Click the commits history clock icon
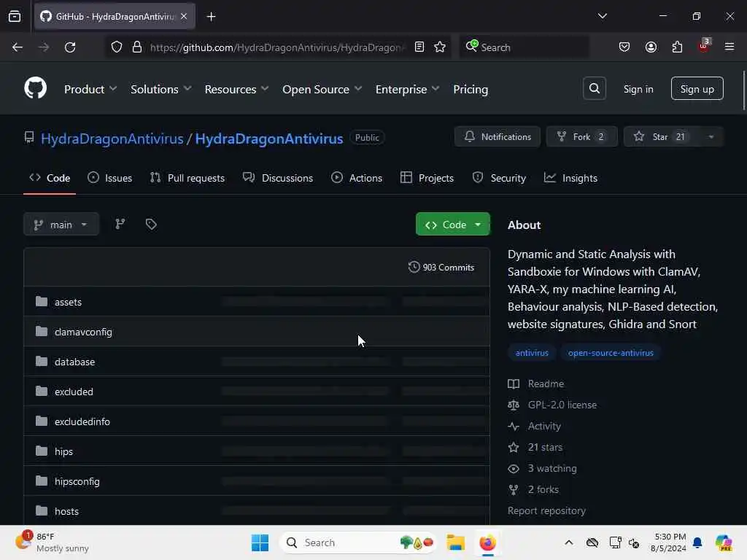Viewport: 747px width, 560px height. pos(414,267)
